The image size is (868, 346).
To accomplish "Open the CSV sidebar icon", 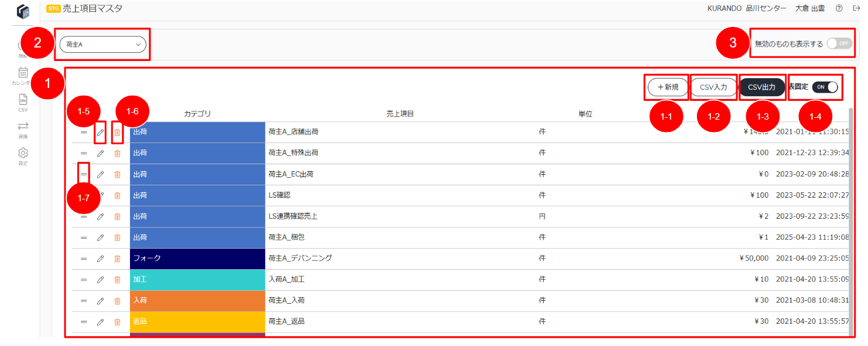I will tap(23, 103).
